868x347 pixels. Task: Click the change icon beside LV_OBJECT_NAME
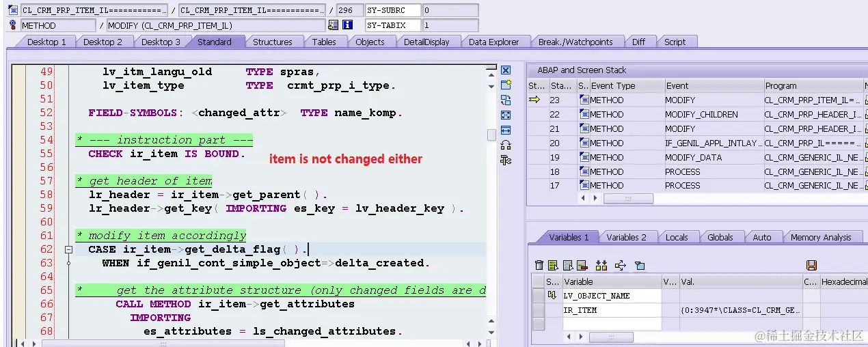click(552, 296)
